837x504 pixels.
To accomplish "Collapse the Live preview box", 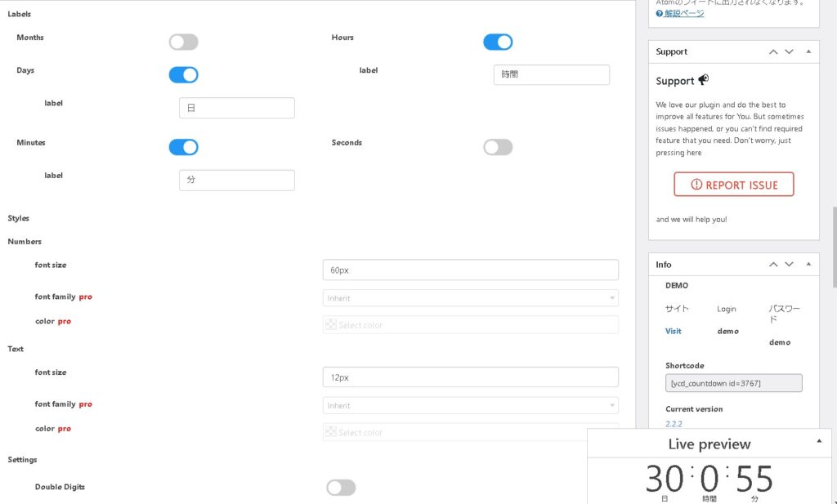I will 819,441.
